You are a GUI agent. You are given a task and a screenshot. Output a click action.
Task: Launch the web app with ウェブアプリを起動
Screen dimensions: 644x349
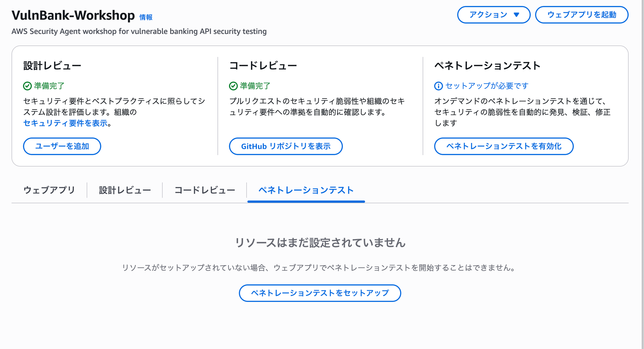(x=581, y=15)
